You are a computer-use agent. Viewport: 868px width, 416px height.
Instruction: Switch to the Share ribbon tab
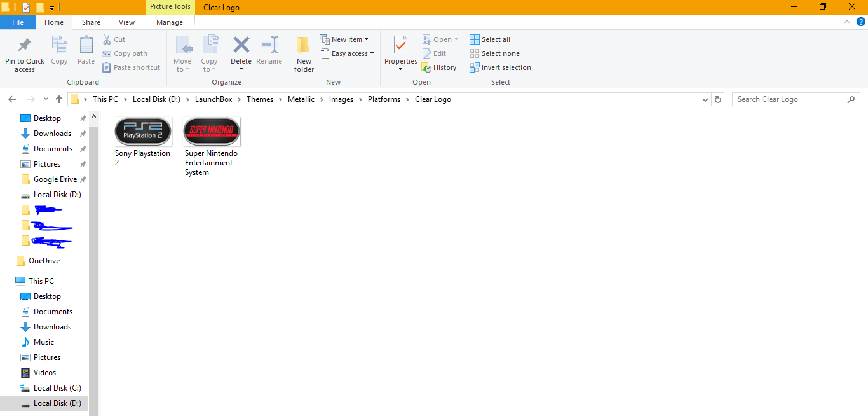coord(91,22)
